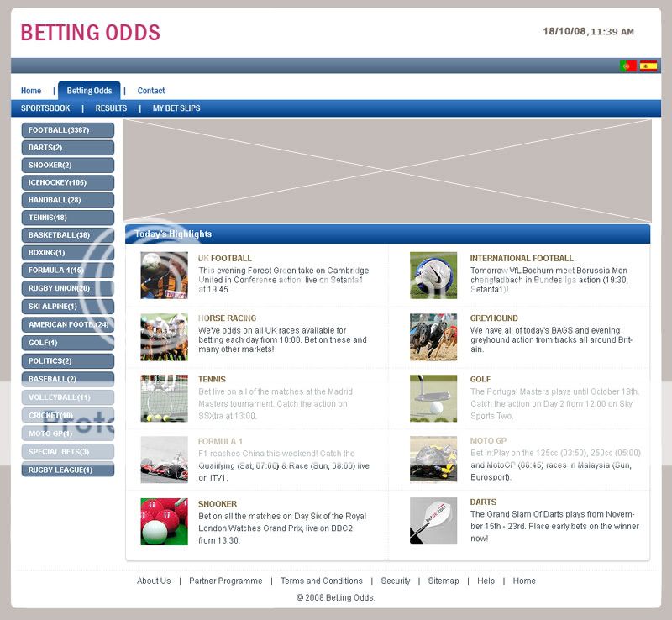The width and height of the screenshot is (672, 620).
Task: Go to the Home tab
Action: [31, 91]
